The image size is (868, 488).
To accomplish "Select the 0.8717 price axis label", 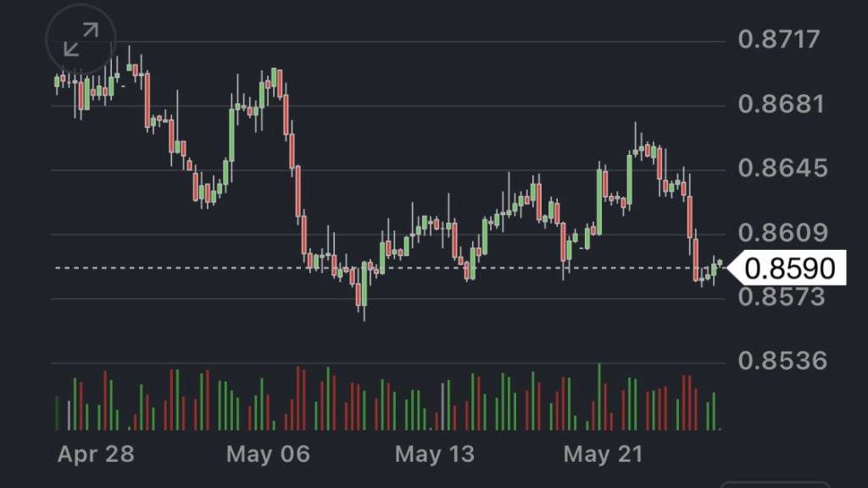I will (779, 40).
